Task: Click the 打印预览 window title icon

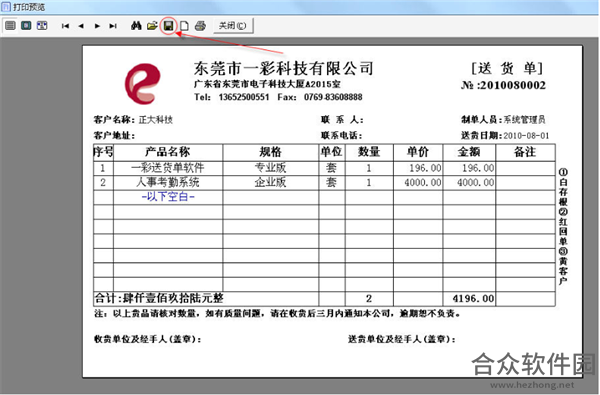Action: coord(5,7)
